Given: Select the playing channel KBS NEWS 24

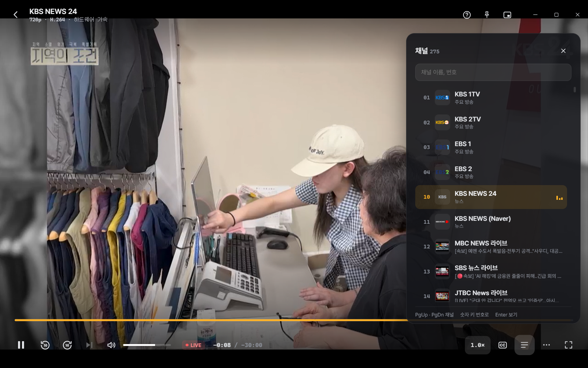Looking at the screenshot, I should pyautogui.click(x=491, y=197).
